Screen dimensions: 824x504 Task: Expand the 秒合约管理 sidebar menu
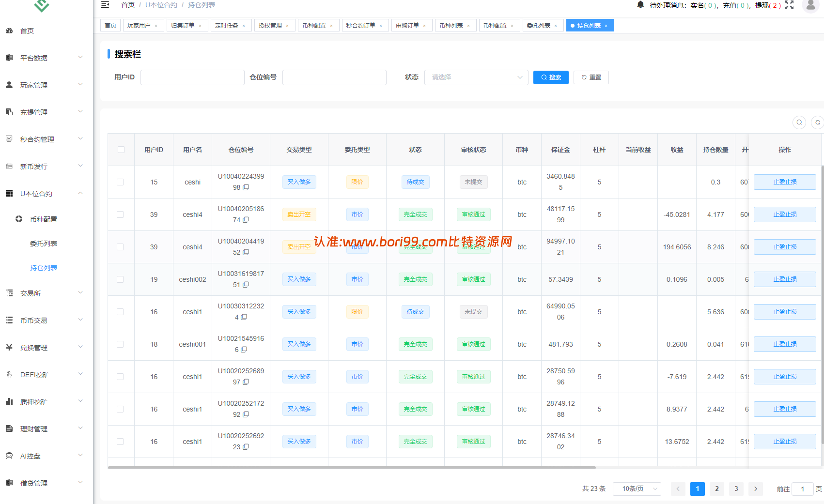80,138
